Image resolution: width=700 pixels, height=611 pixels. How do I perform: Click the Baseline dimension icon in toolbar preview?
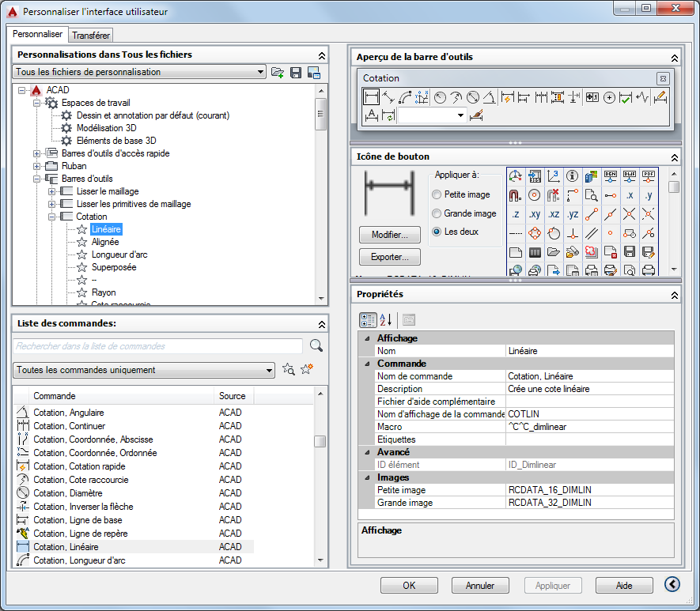click(x=524, y=96)
